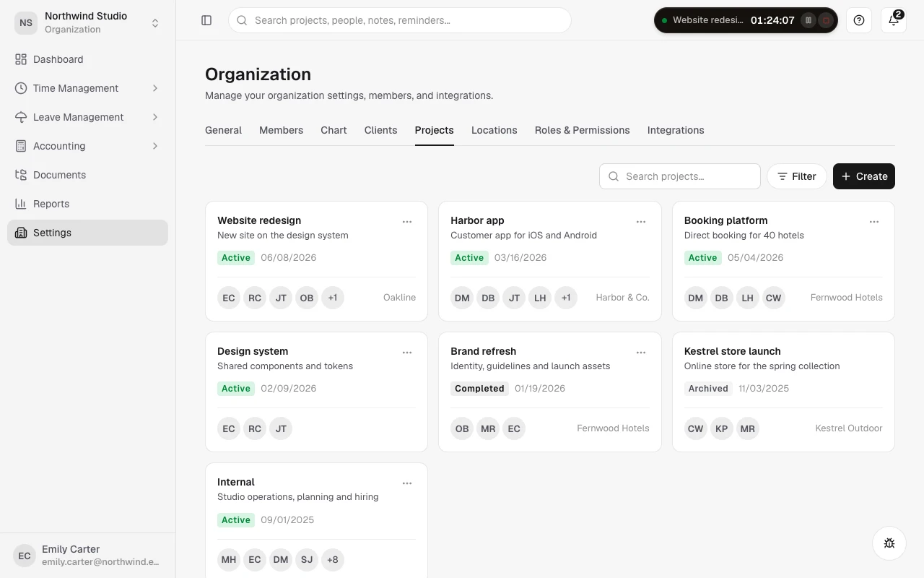Open Northwind Studio organization switcher

87,22
